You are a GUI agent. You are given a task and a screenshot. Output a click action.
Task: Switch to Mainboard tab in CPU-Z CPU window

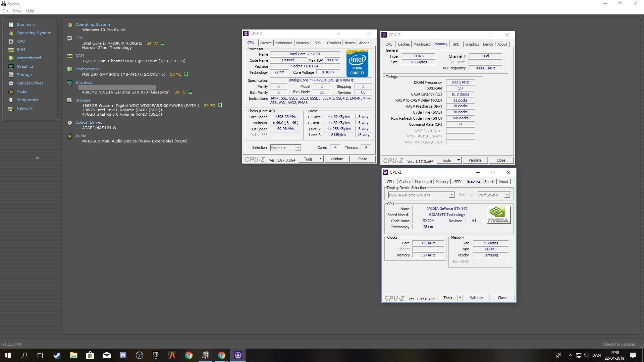[x=284, y=43]
